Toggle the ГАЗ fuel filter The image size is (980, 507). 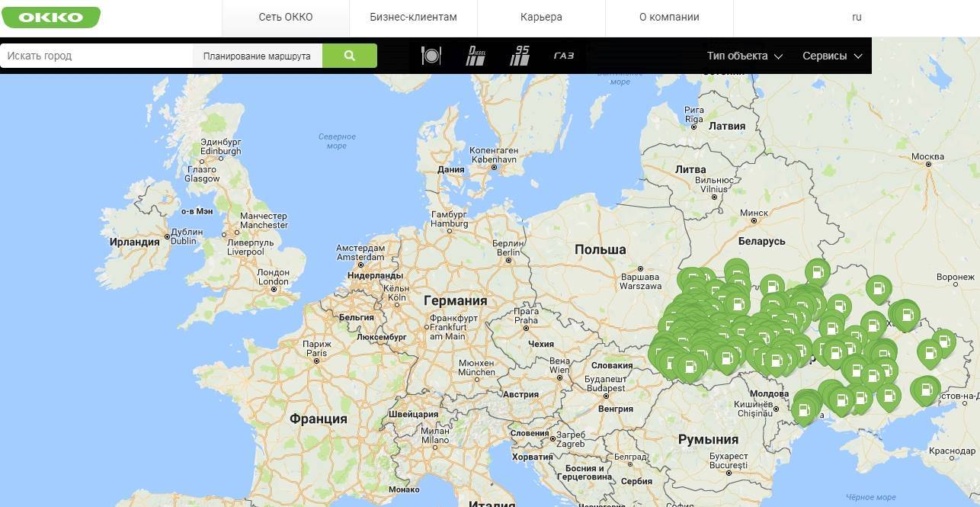[564, 56]
